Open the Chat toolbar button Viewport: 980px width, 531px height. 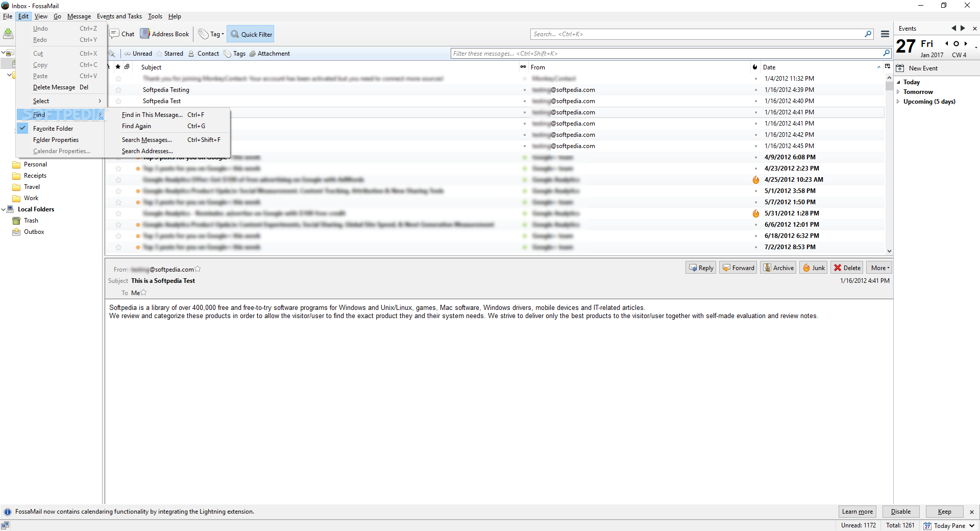click(x=122, y=34)
